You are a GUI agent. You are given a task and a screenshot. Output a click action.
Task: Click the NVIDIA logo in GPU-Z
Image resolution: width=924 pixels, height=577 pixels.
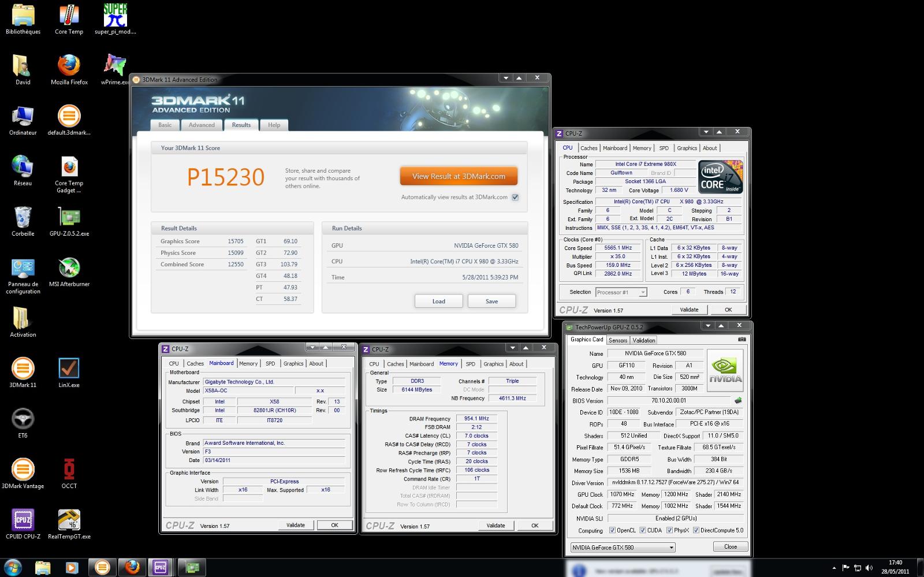pos(725,370)
